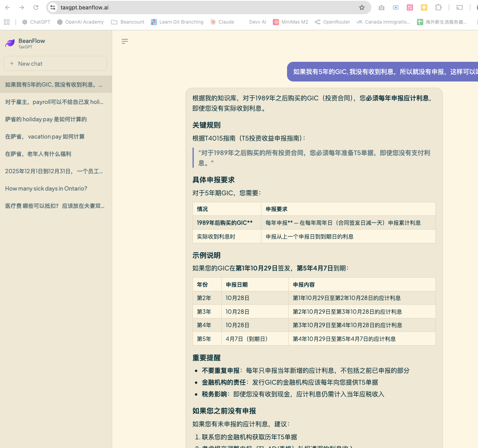Open the browser extensions puzzle icon
Screen dimensions: 478x448
point(438,7)
